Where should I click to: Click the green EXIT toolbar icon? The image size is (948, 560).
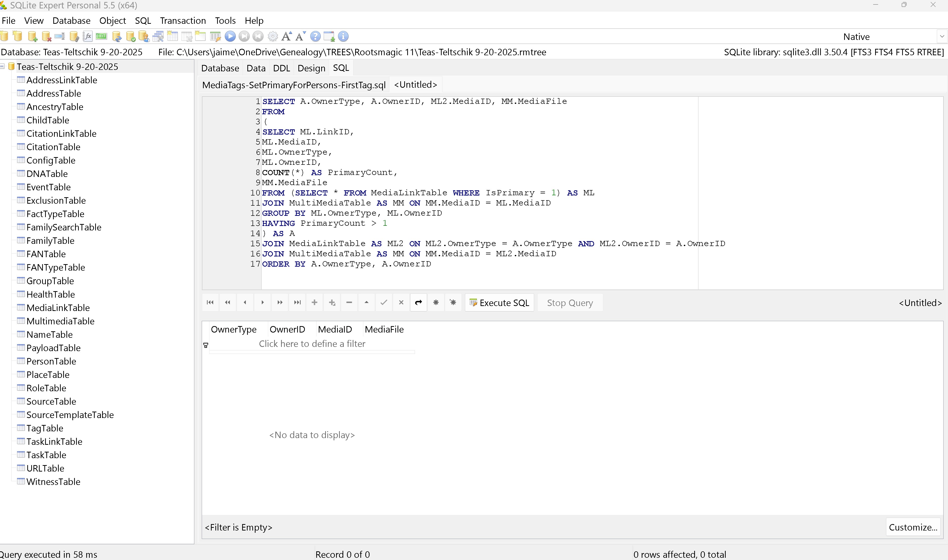click(101, 37)
